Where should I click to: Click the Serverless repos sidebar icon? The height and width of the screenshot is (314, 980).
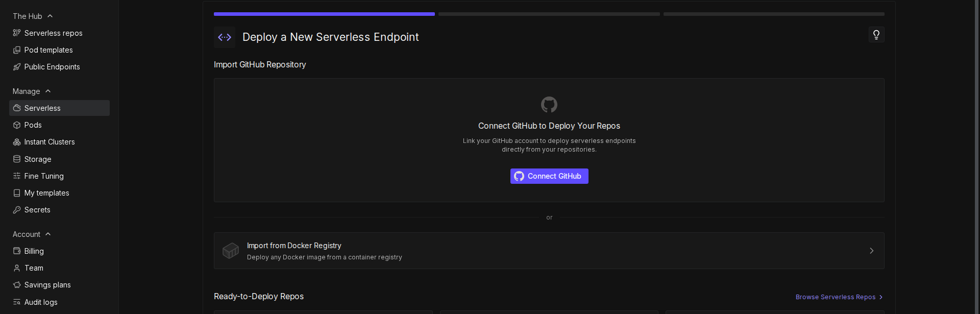(17, 33)
